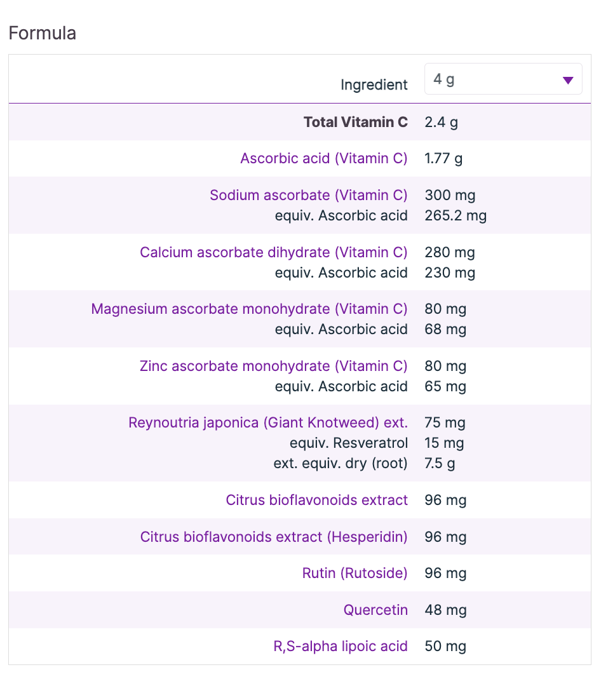Click Reynoutria japonica (Giant Knotweed) ext. link

(268, 422)
